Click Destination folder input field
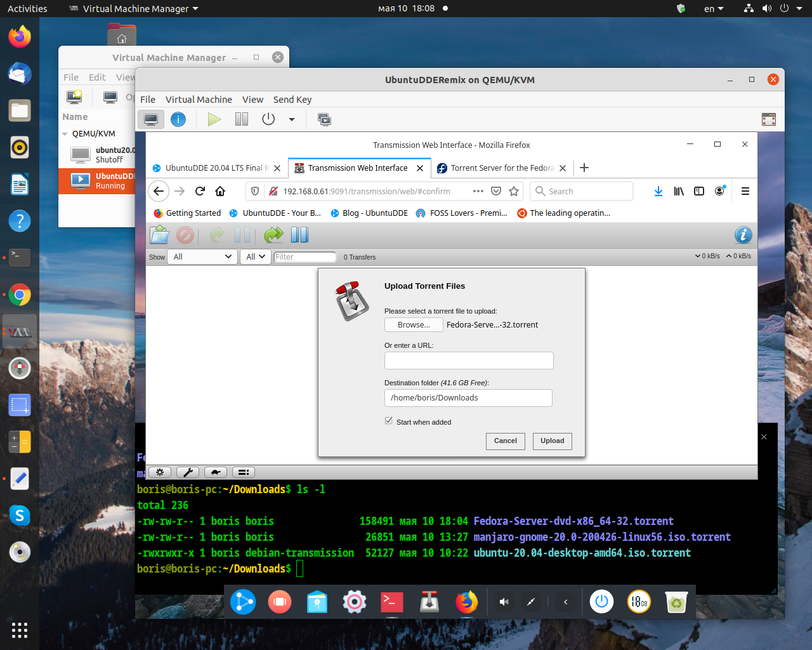This screenshot has height=650, width=812. pyautogui.click(x=468, y=398)
